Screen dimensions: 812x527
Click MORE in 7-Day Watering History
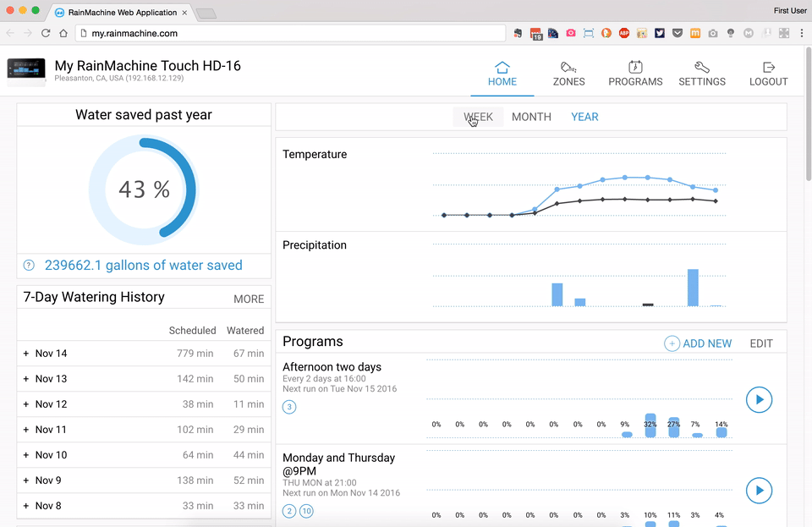click(249, 299)
